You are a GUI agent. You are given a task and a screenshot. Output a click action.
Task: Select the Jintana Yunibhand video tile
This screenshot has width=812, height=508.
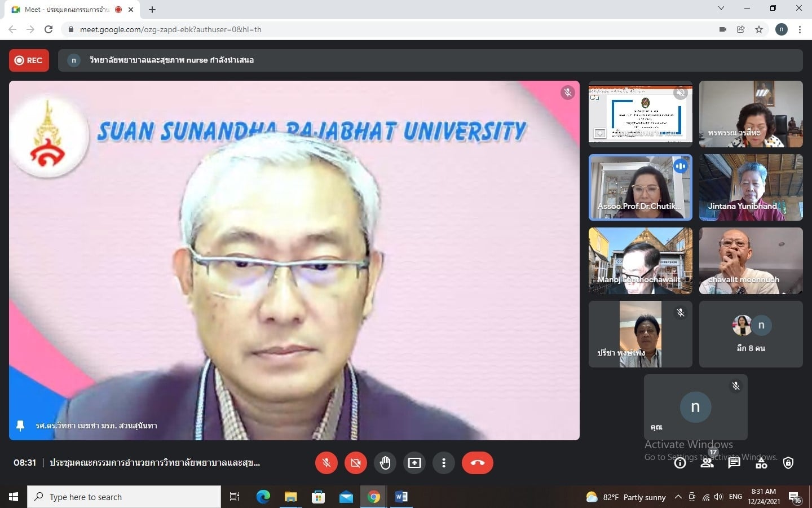751,187
